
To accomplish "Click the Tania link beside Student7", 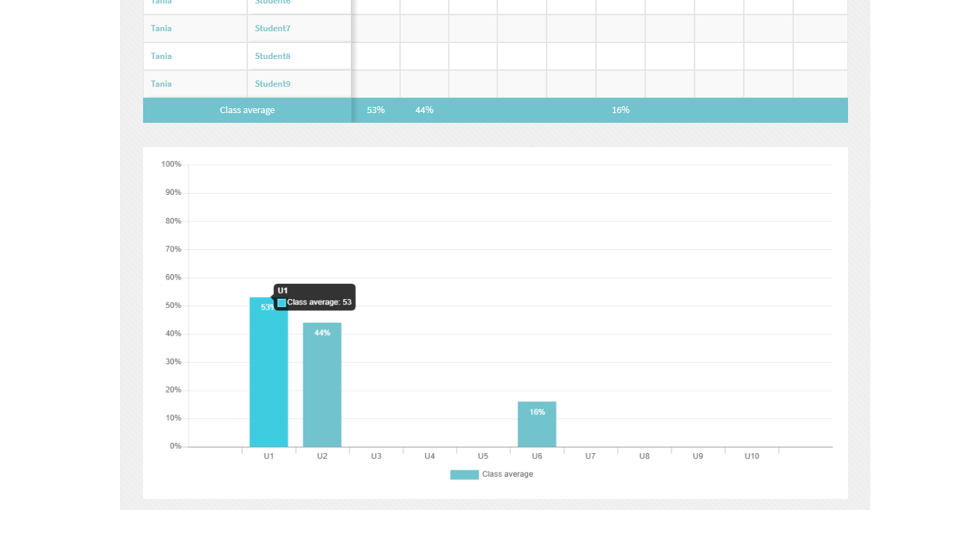I will [x=160, y=28].
